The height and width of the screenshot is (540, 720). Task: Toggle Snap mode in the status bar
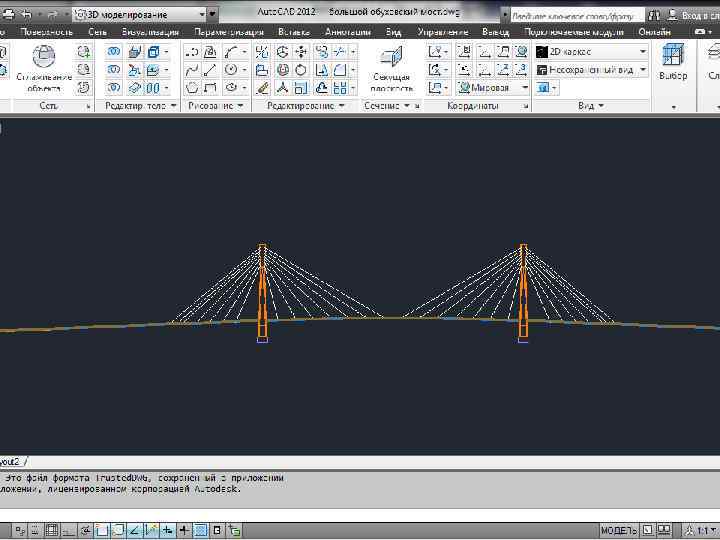click(33, 529)
